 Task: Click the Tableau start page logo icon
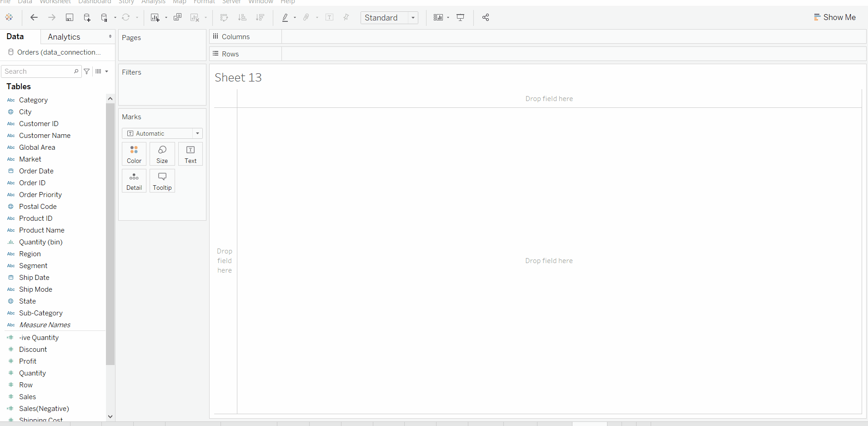click(x=9, y=17)
